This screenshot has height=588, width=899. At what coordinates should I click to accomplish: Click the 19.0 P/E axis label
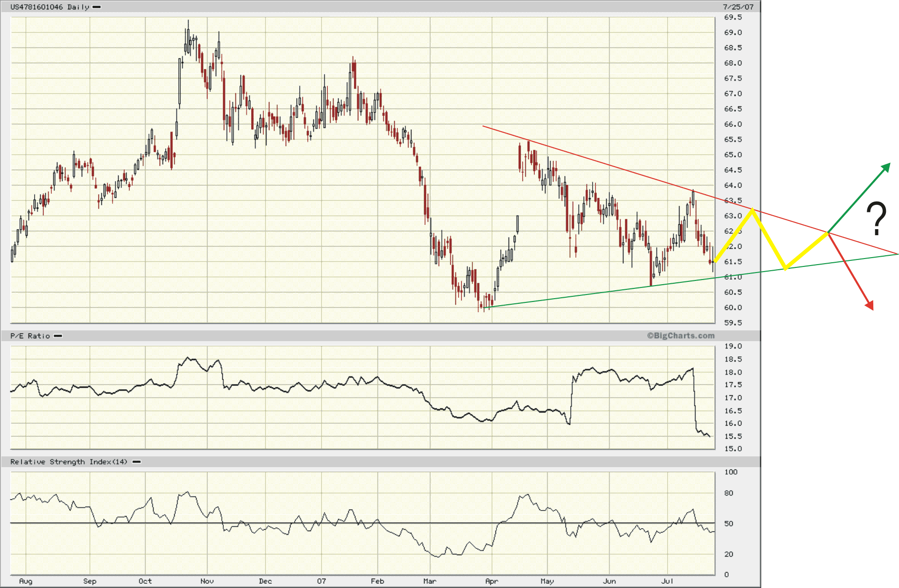click(733, 346)
